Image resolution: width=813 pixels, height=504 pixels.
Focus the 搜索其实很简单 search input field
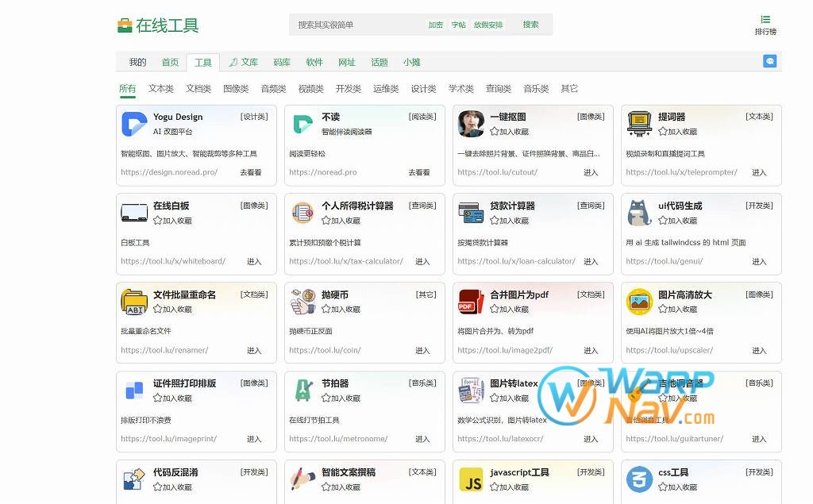(357, 25)
